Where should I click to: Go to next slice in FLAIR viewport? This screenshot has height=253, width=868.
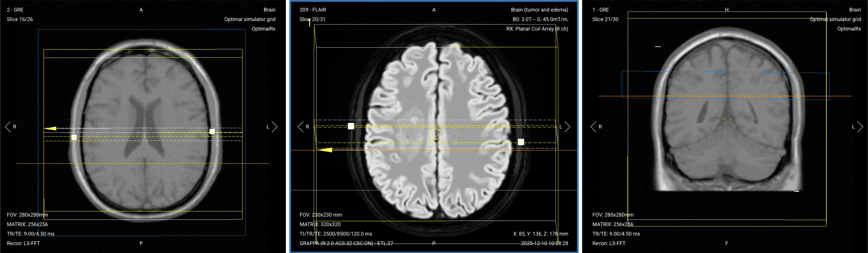pyautogui.click(x=567, y=127)
